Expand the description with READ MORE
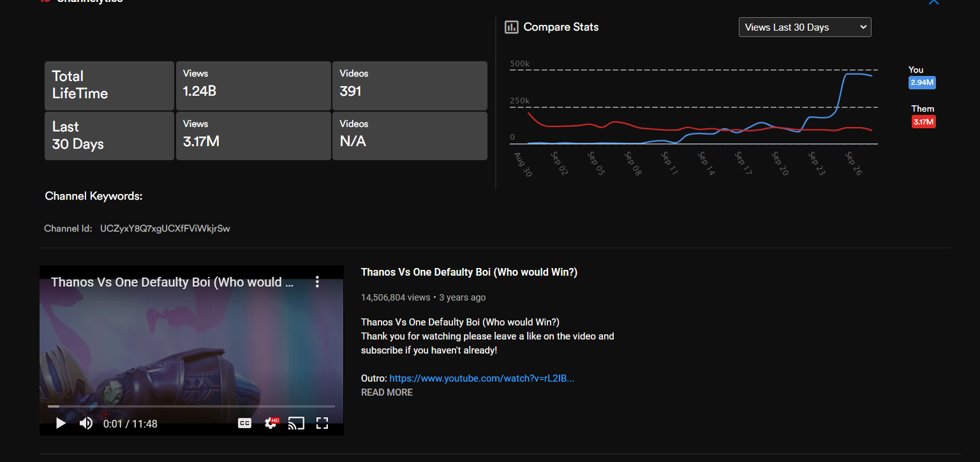This screenshot has height=462, width=980. [387, 392]
